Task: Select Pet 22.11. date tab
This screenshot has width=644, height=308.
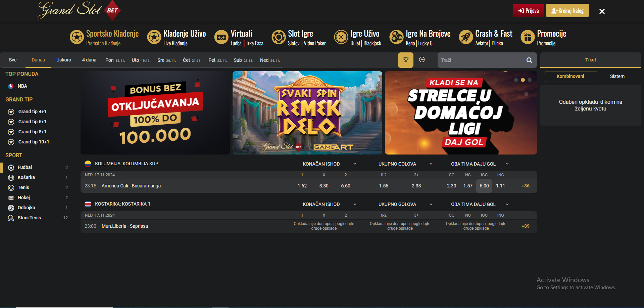Action: point(217,60)
